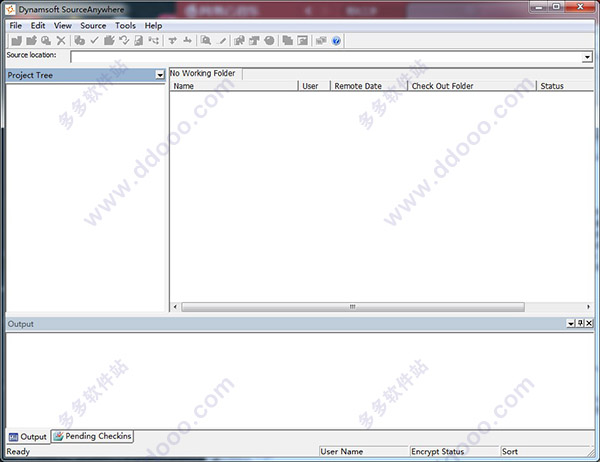Open the Edit menu
The height and width of the screenshot is (462, 600).
point(38,26)
